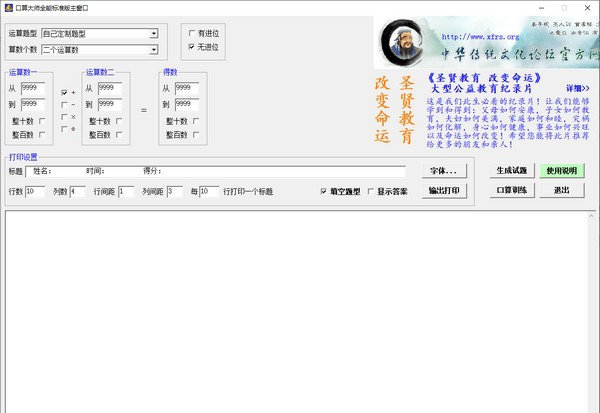This screenshot has width=600, height=413.
Task: Click the 到 field in 运算数一
Action: [33, 104]
